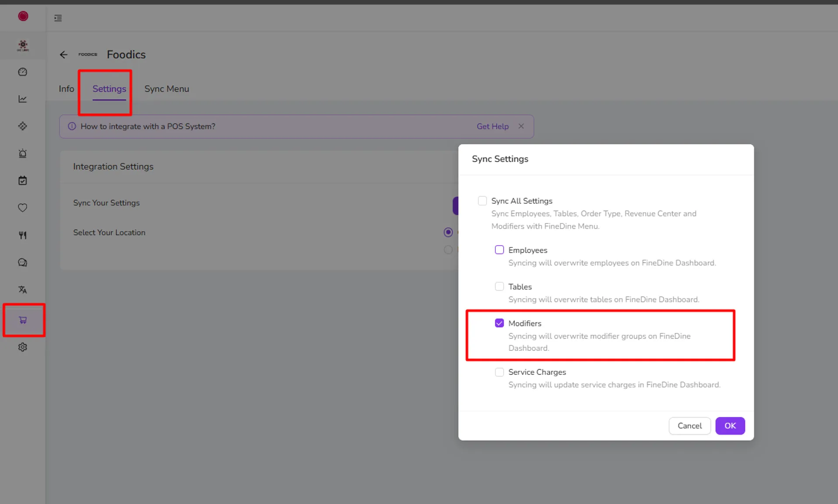This screenshot has height=504, width=838.
Task: Click the Service Charges label text
Action: tap(537, 372)
